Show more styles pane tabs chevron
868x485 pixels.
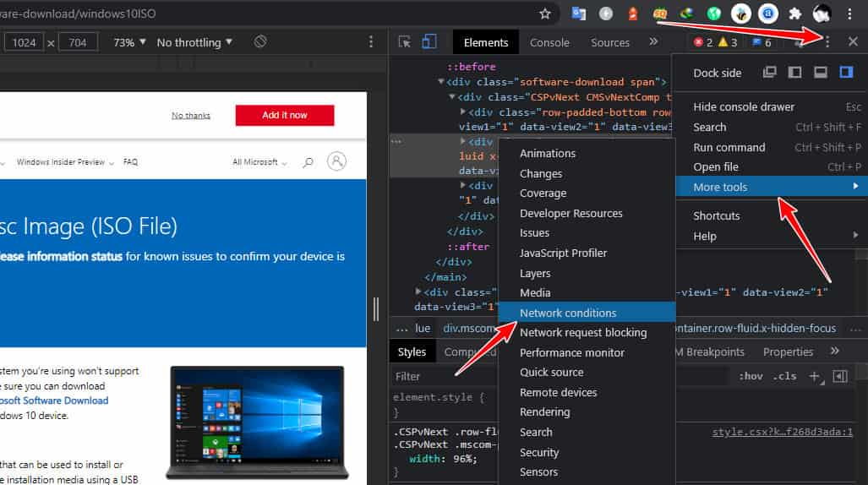point(835,351)
